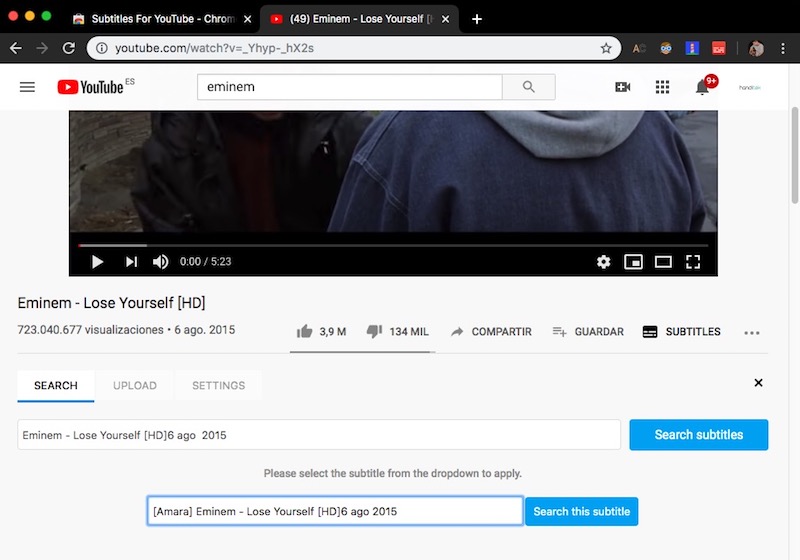The height and width of the screenshot is (560, 800).
Task: Open more actions ellipsis menu
Action: 752,333
